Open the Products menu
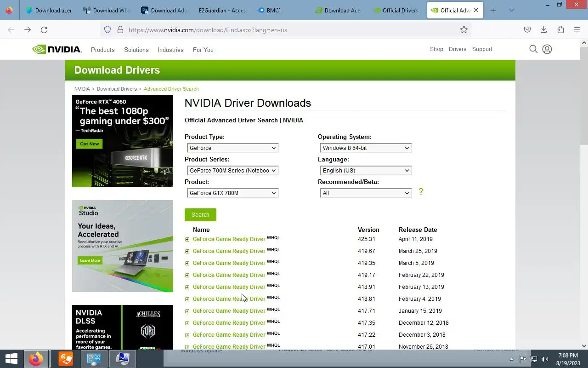This screenshot has width=588, height=368. 102,50
